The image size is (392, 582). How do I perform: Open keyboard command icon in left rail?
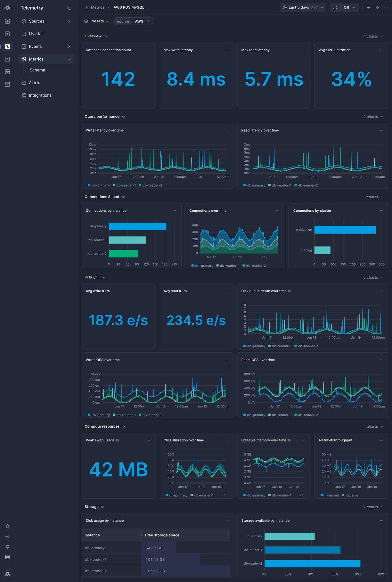(7, 557)
